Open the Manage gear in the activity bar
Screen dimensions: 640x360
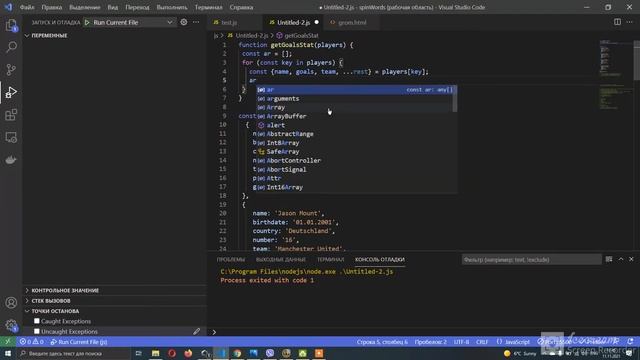pyautogui.click(x=11, y=325)
